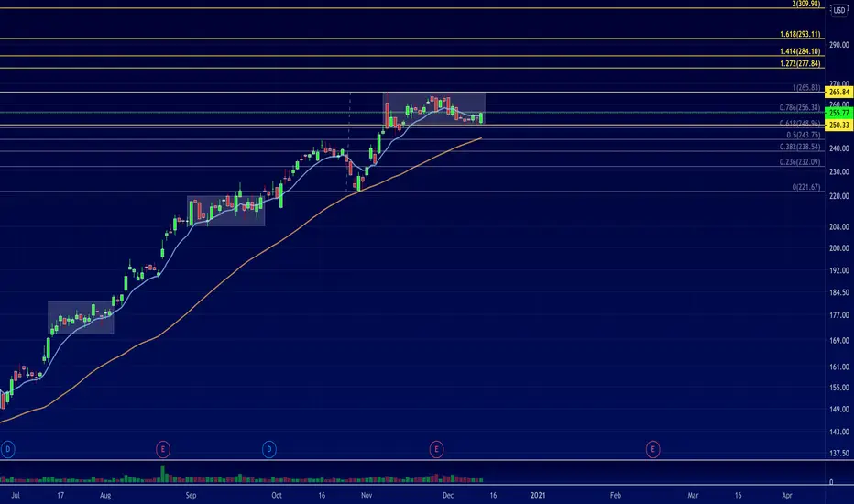Click the 200.00 price axis label
The height and width of the screenshot is (504, 854).
[838, 248]
